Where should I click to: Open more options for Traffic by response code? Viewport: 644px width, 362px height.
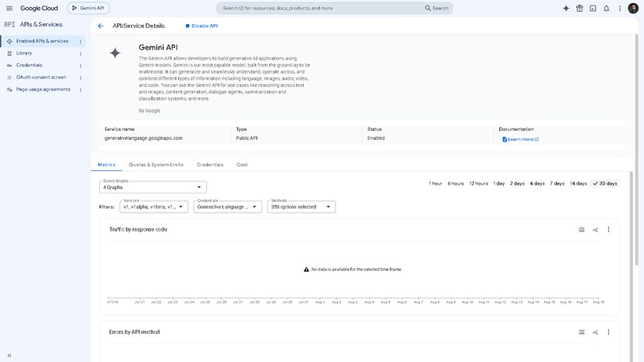pos(608,229)
